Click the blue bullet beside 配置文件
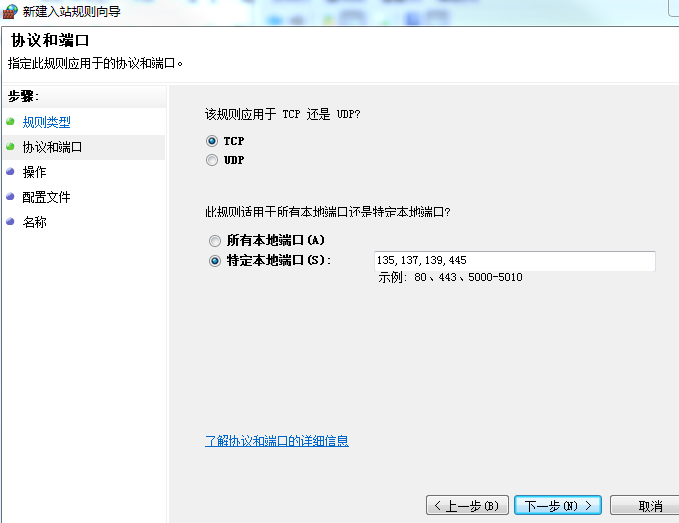The height and width of the screenshot is (523, 679). coord(10,197)
